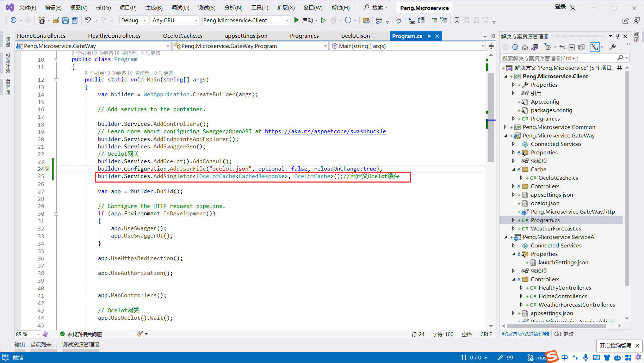Select launchSettings.json in Solution Explorer tree
Image resolution: width=644 pixels, height=363 pixels.
(x=563, y=263)
